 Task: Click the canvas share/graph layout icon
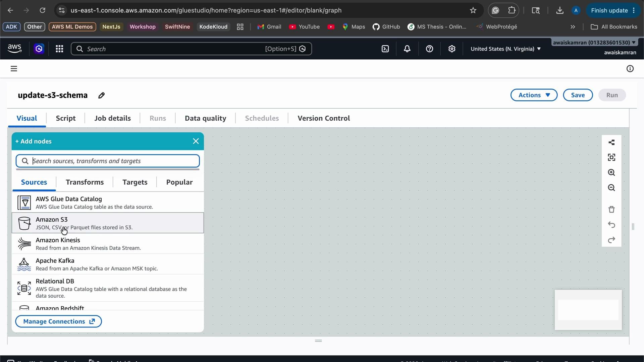[x=611, y=142]
